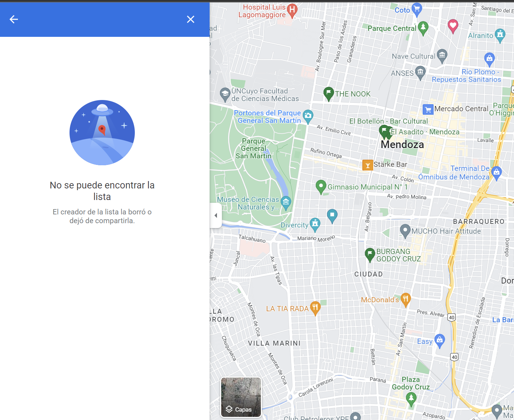514x420 pixels.
Task: Click the LA TIA RADA dining marker
Action: coord(315,308)
